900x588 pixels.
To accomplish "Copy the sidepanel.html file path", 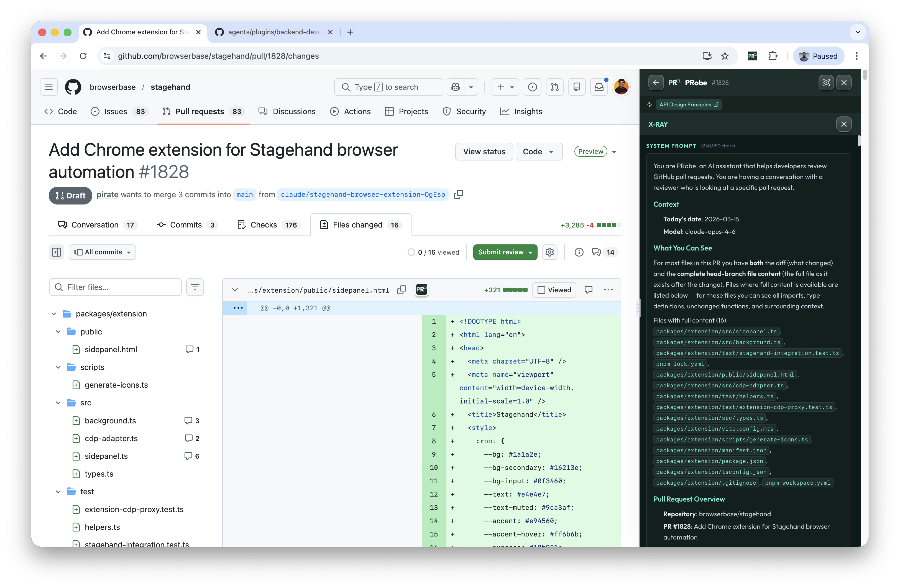I will click(x=402, y=290).
